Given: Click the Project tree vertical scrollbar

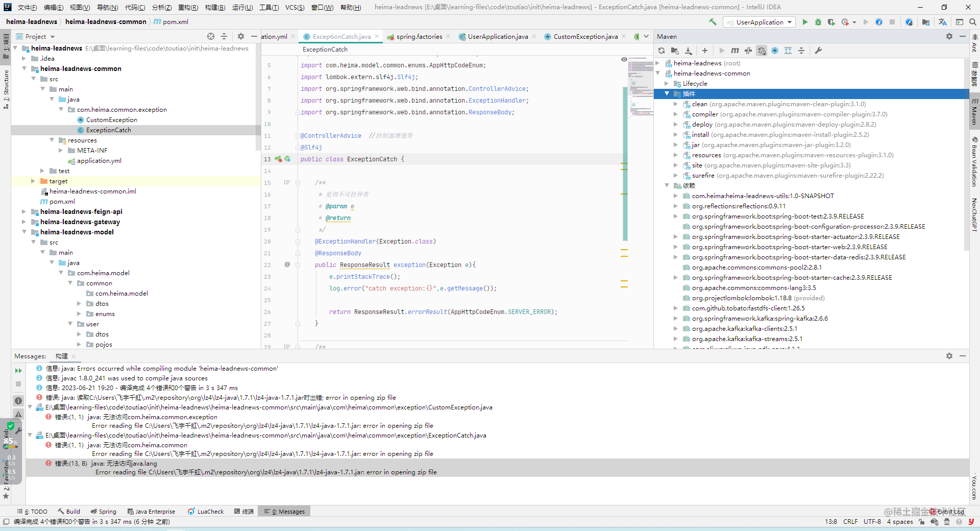Looking at the screenshot, I should coord(258,97).
